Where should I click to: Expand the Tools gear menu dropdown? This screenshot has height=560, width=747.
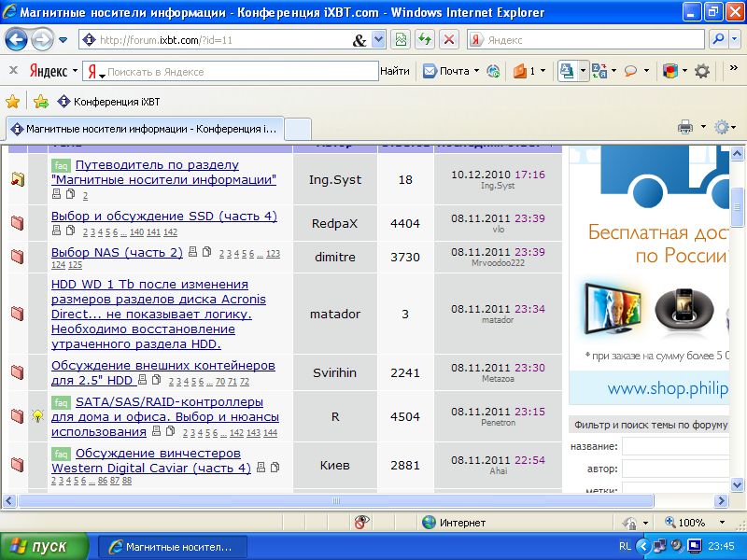click(734, 128)
